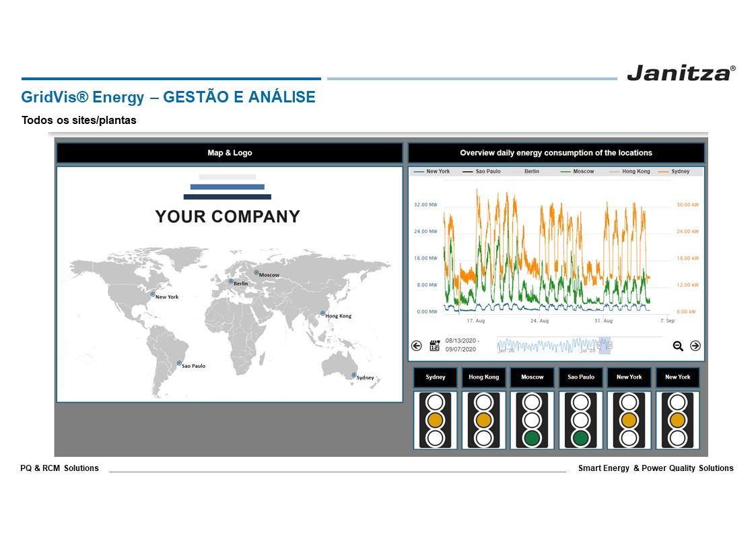Click the left handle of the range navigator
The height and width of the screenshot is (535, 756).
[x=599, y=346]
